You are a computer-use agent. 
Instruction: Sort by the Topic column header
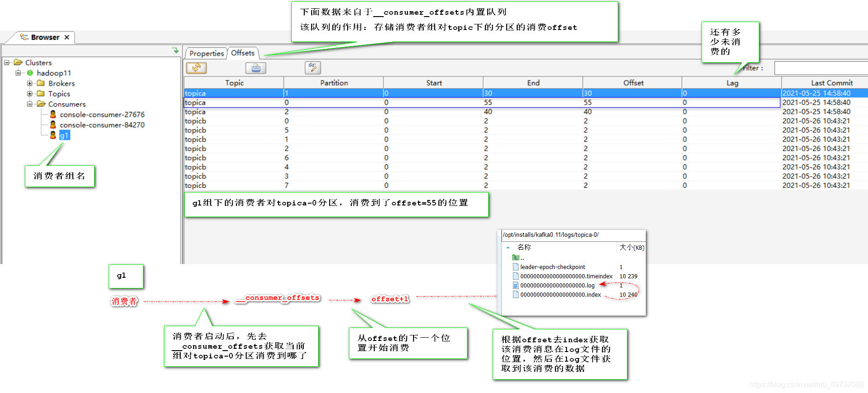pyautogui.click(x=234, y=83)
